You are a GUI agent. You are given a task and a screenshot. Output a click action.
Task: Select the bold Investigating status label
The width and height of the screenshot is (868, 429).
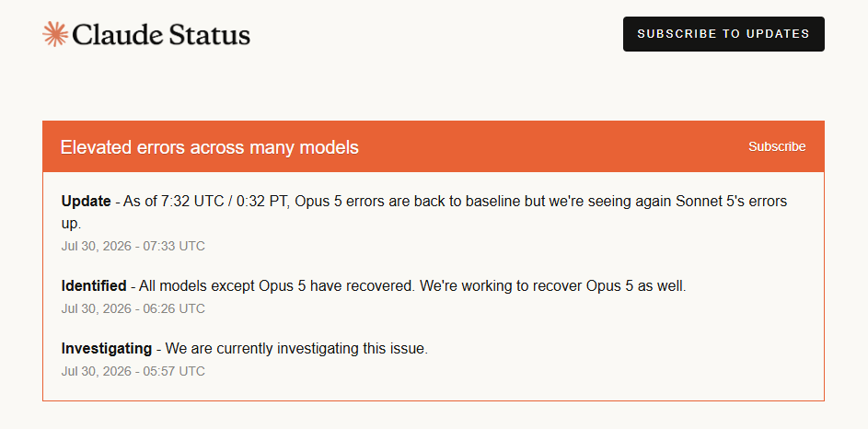click(106, 349)
